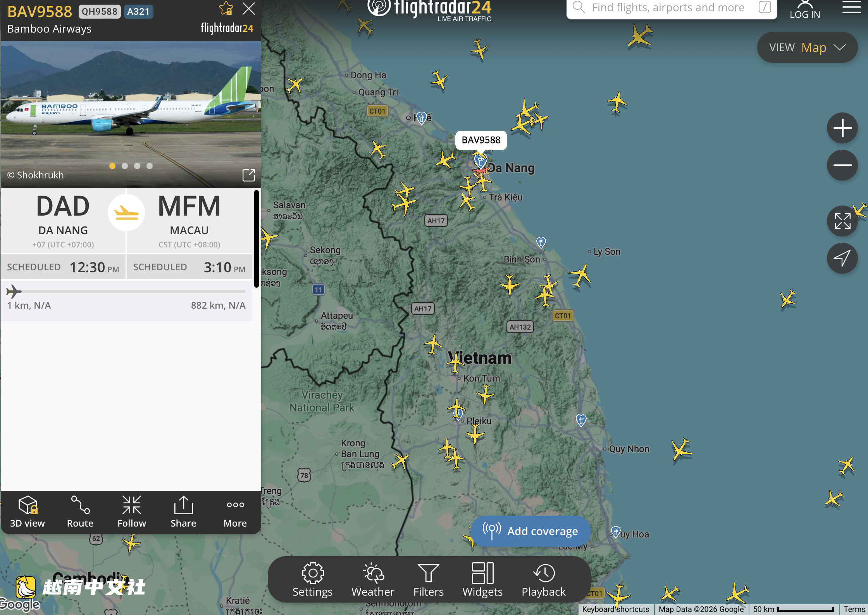The height and width of the screenshot is (615, 868).
Task: Share this flight
Action: (x=184, y=512)
